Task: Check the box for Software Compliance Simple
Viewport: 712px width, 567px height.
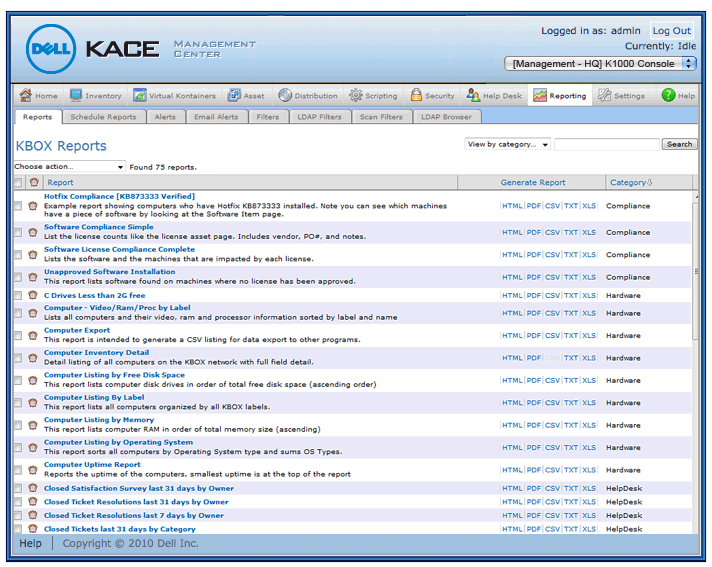Action: (x=18, y=232)
